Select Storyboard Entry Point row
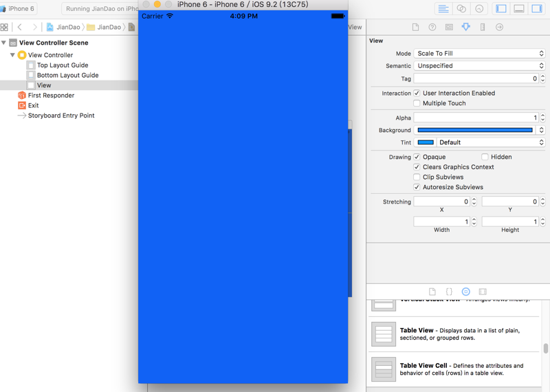The width and height of the screenshot is (550, 392). 56,116
